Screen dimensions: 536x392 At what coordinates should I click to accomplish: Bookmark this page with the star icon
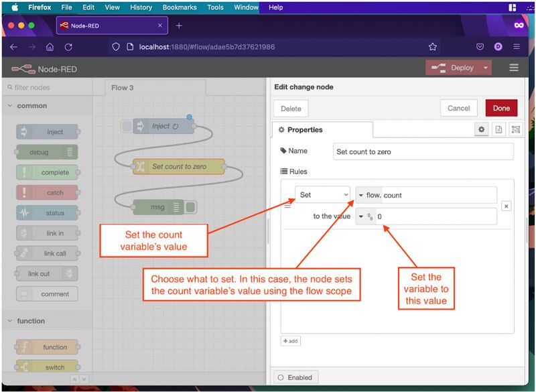tap(433, 47)
